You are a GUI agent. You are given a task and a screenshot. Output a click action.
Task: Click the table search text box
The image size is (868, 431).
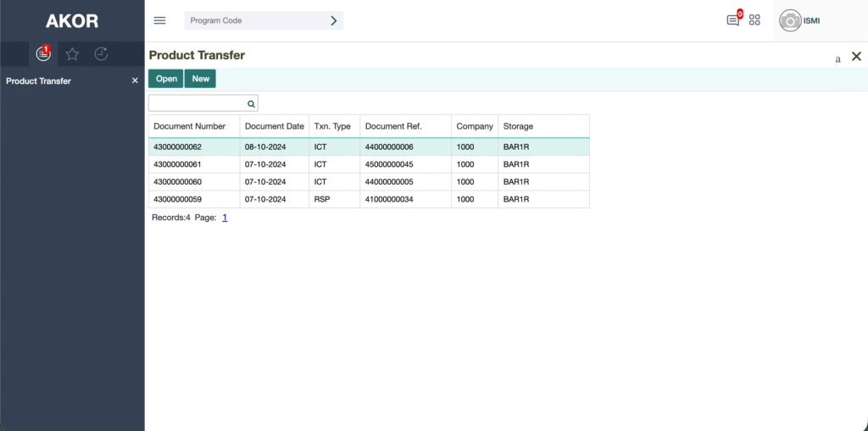pos(197,103)
